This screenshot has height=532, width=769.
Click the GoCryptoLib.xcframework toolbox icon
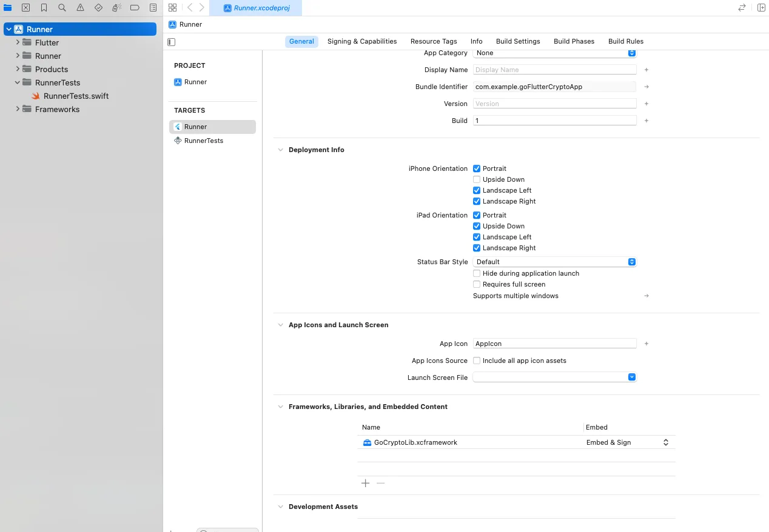pos(367,442)
